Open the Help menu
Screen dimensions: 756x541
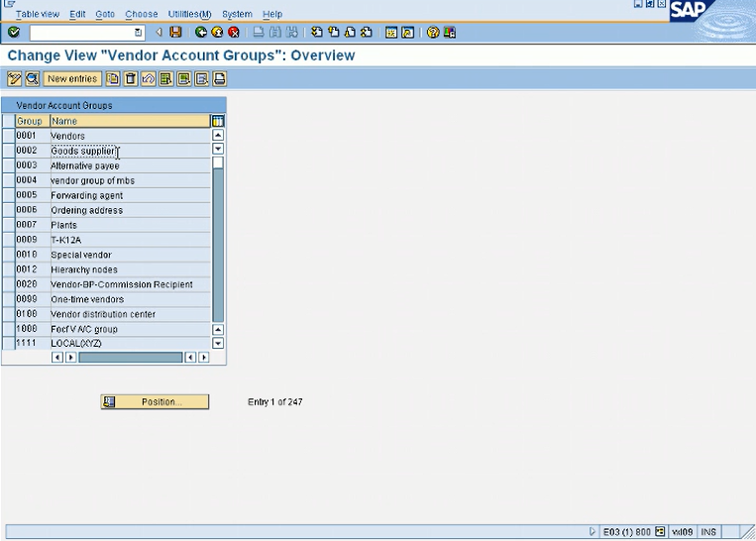click(x=272, y=14)
